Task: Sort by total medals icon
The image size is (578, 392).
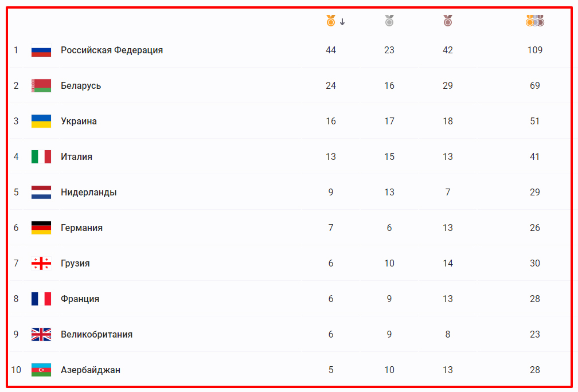Action: coord(535,21)
